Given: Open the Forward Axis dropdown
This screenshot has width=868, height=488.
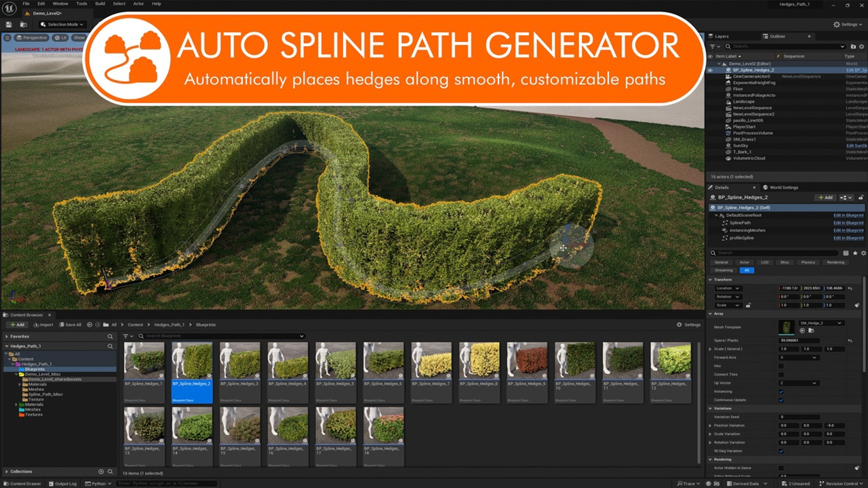Looking at the screenshot, I should 799,357.
